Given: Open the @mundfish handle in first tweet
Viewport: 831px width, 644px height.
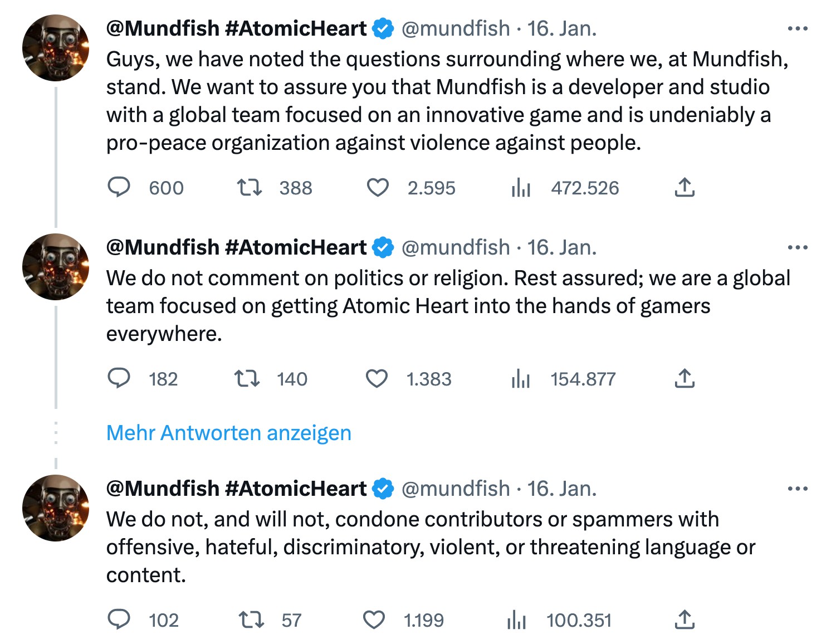Looking at the screenshot, I should pyautogui.click(x=455, y=28).
